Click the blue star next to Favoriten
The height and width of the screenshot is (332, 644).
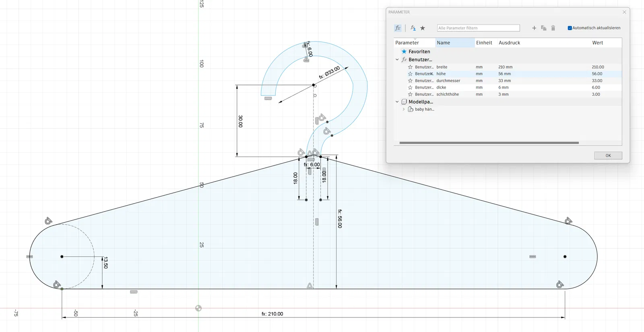click(x=404, y=52)
